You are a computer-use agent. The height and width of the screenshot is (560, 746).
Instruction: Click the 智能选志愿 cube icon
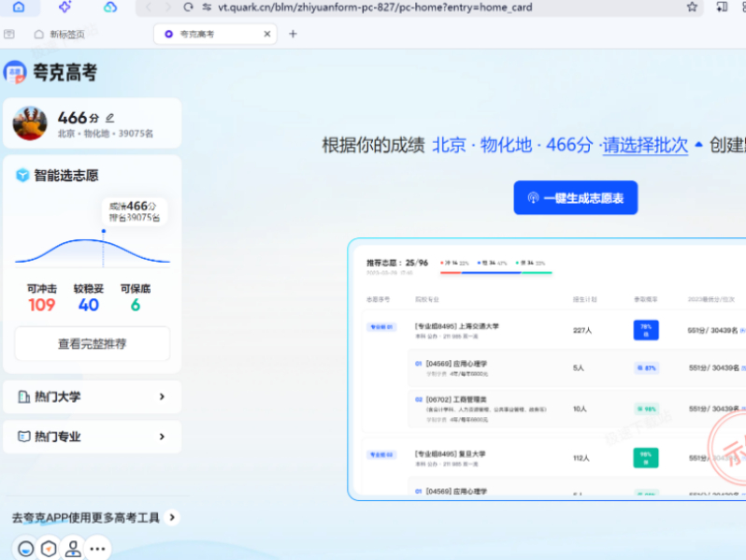(x=22, y=175)
